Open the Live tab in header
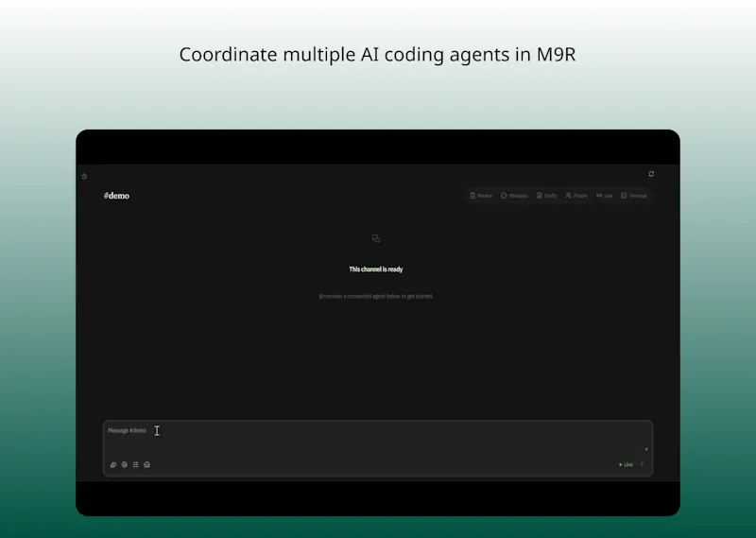The width and height of the screenshot is (756, 538). (605, 196)
